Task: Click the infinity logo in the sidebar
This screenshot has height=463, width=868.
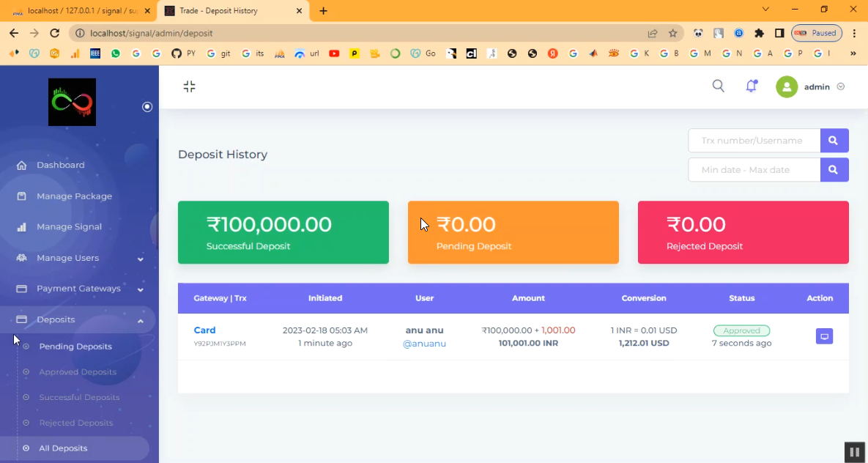Action: coord(72,103)
